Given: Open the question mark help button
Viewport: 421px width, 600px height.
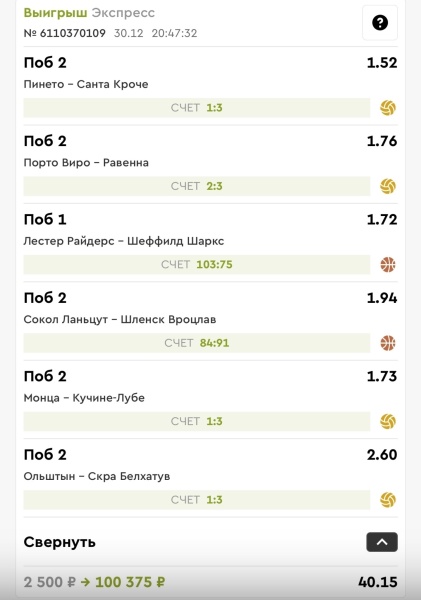Looking at the screenshot, I should coord(380,23).
